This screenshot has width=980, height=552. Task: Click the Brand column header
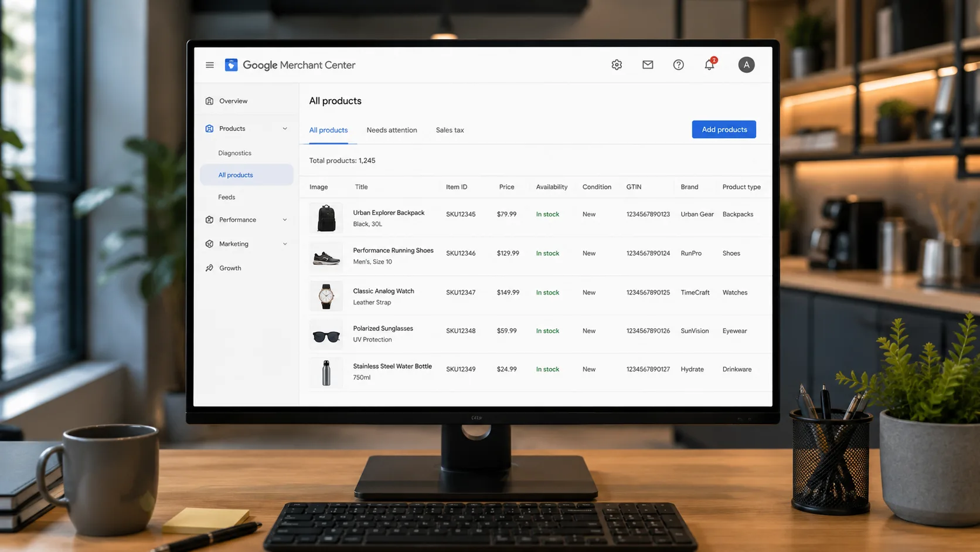(689, 187)
